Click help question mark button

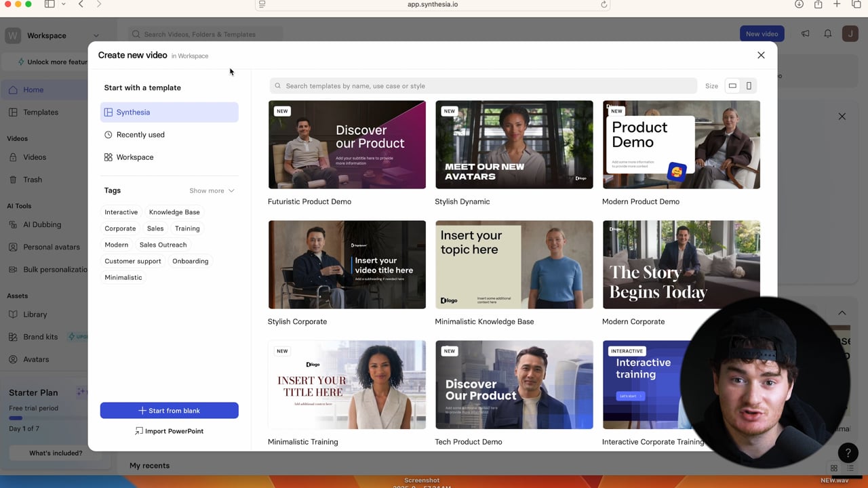click(x=848, y=453)
